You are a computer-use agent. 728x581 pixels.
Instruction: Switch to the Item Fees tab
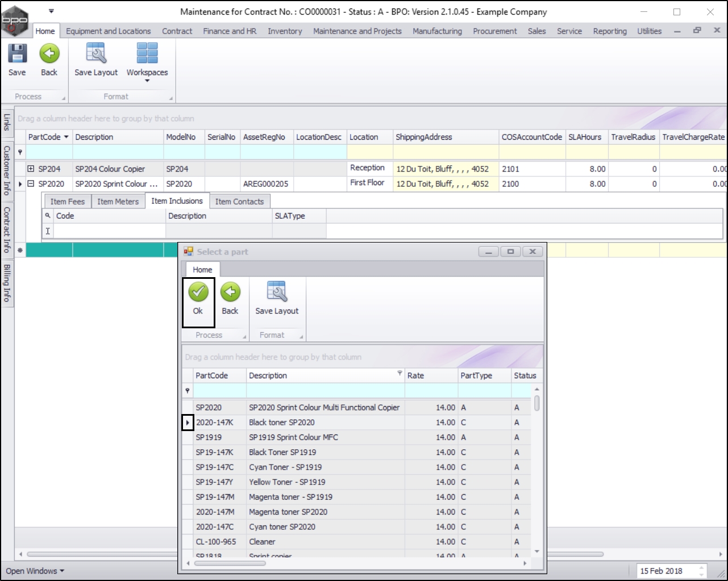[x=68, y=202]
